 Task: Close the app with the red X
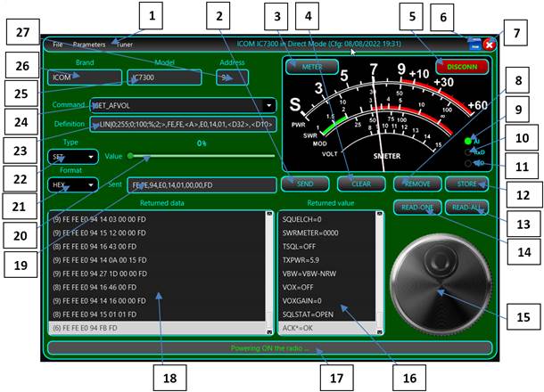click(490, 44)
